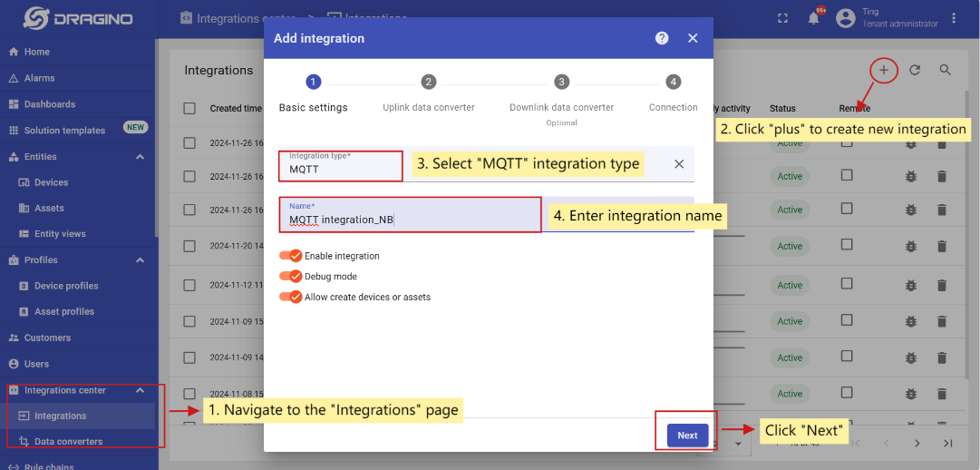Go to step 1 Basic settings

[x=313, y=94]
